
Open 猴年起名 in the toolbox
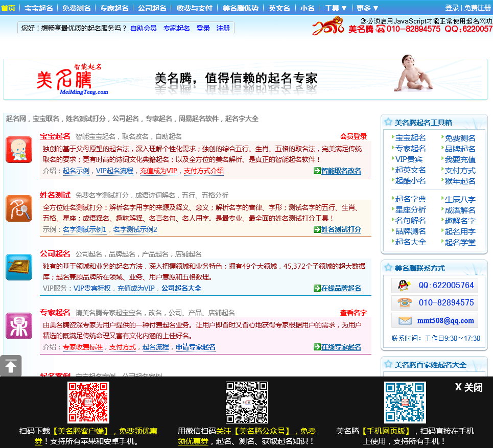[460, 181]
